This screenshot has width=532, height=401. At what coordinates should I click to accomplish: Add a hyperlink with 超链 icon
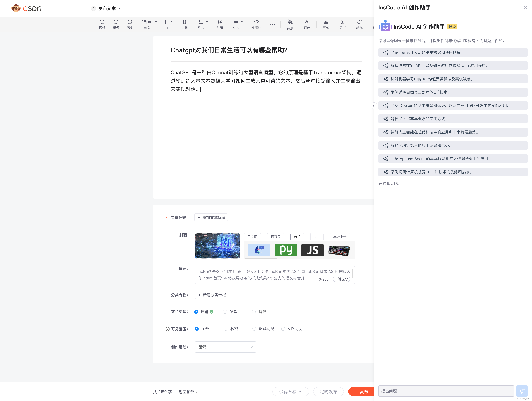[359, 24]
